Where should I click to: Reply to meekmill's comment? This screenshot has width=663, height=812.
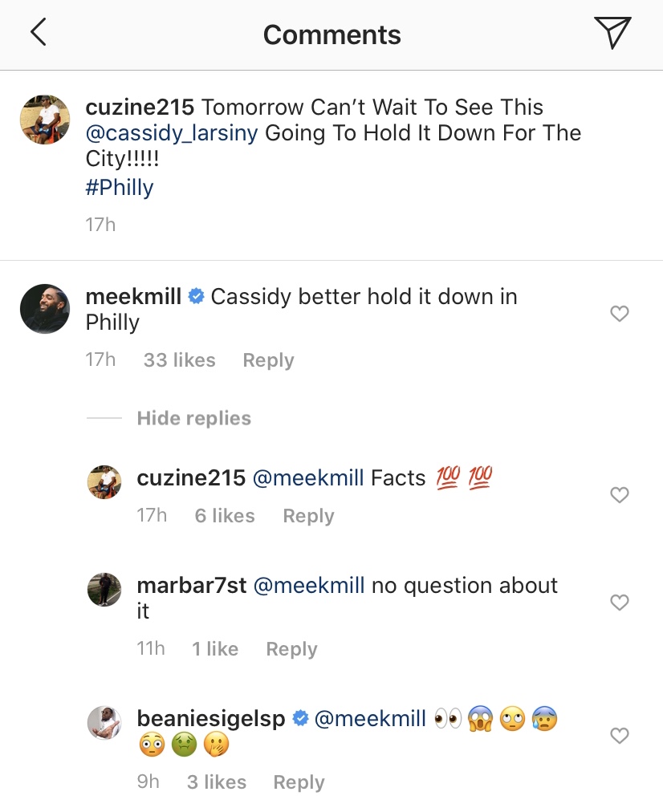click(268, 360)
